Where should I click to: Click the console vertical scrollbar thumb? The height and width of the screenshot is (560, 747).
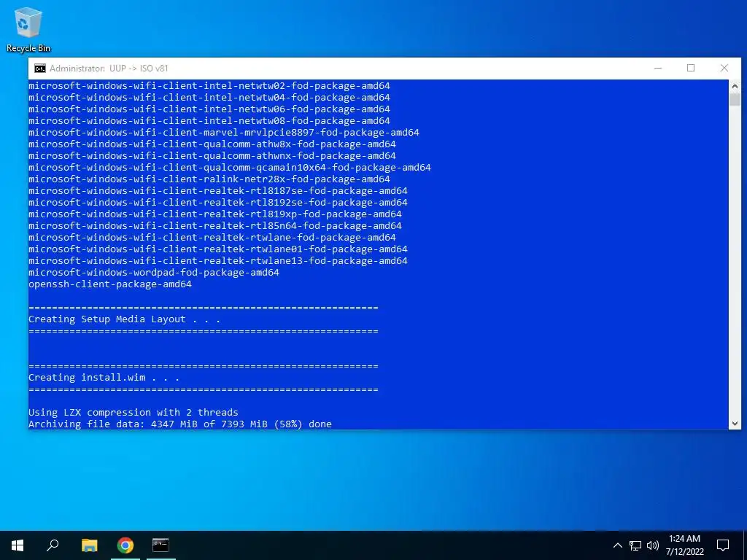[735, 99]
